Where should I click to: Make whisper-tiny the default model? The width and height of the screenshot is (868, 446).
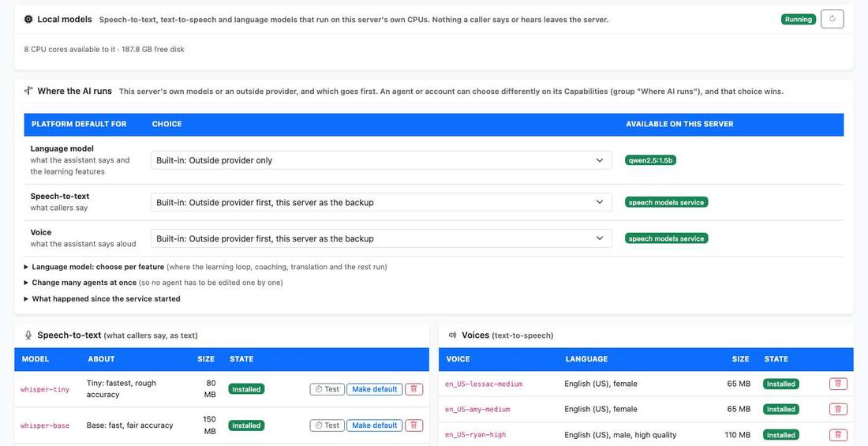[374, 389]
